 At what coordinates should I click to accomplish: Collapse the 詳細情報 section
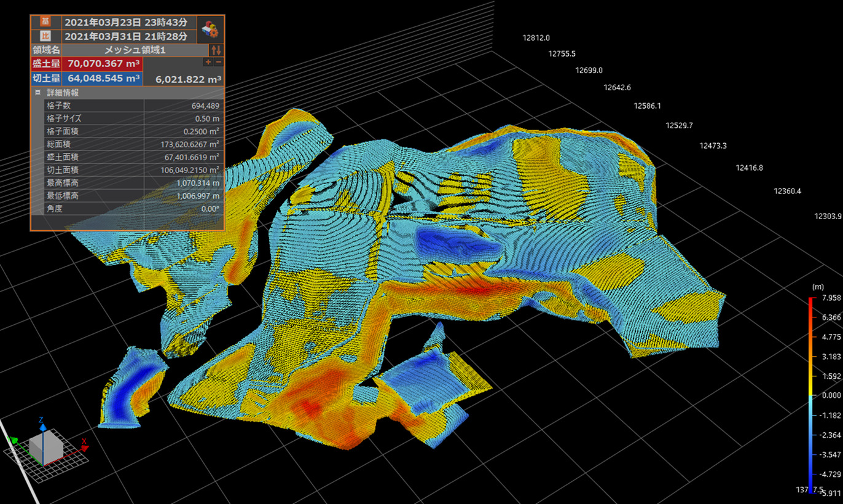pyautogui.click(x=38, y=93)
